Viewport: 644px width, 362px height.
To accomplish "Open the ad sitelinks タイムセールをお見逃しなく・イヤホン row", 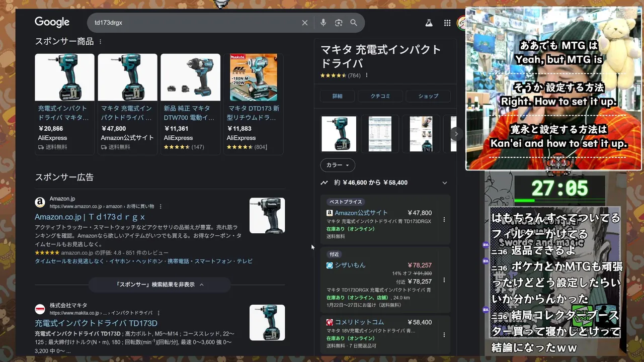I will coord(143,261).
